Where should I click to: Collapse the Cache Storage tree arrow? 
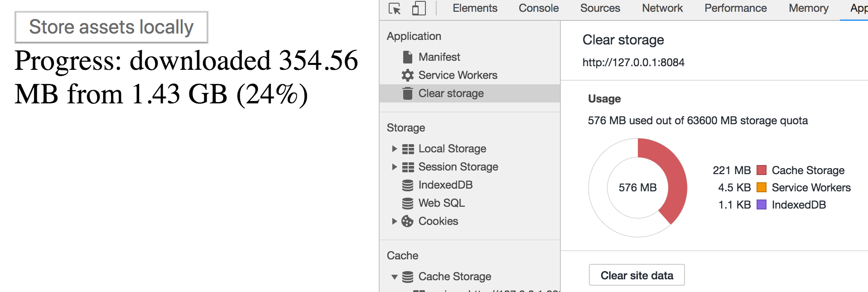coord(394,277)
